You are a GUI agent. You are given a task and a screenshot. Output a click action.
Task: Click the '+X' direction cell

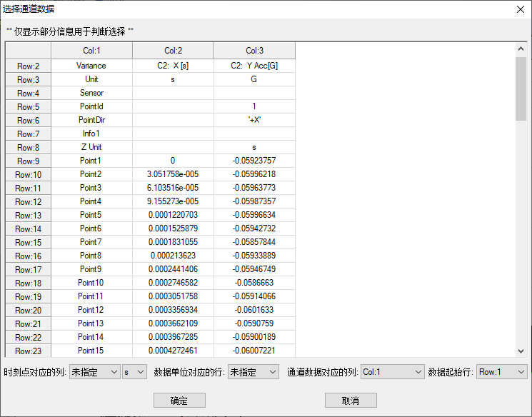[x=254, y=120]
